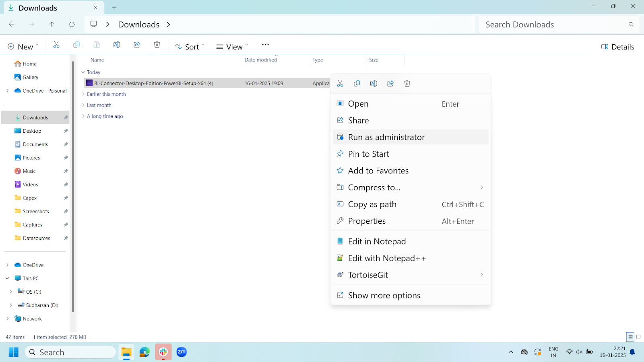Screen dimensions: 644x362
Task: Click the search magnifier icon
Action: 631,25
